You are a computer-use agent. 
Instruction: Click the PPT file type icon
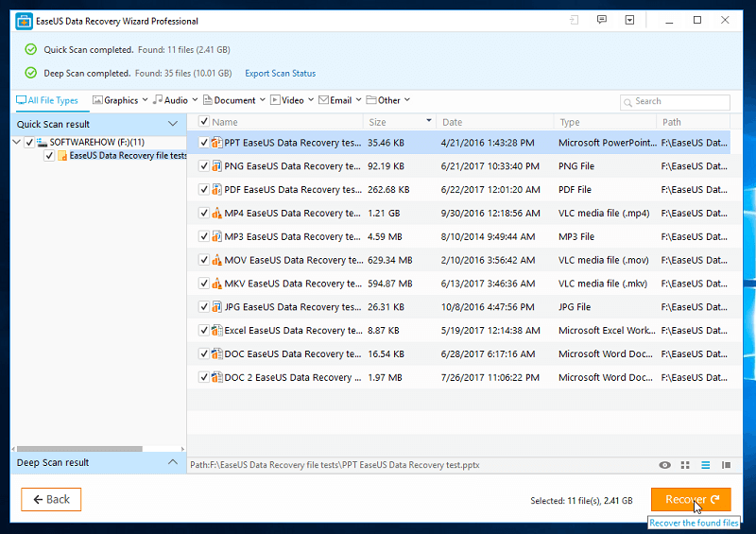217,143
